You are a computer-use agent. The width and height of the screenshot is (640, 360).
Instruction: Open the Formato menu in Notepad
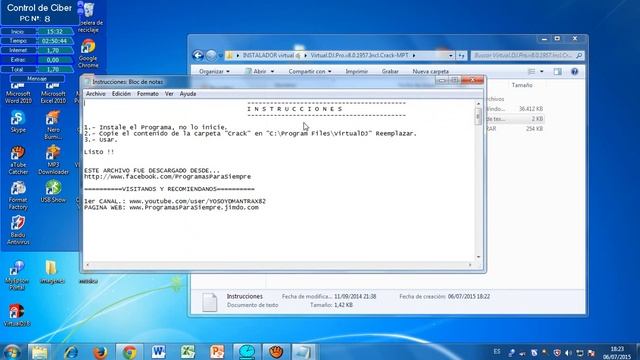pos(148,94)
